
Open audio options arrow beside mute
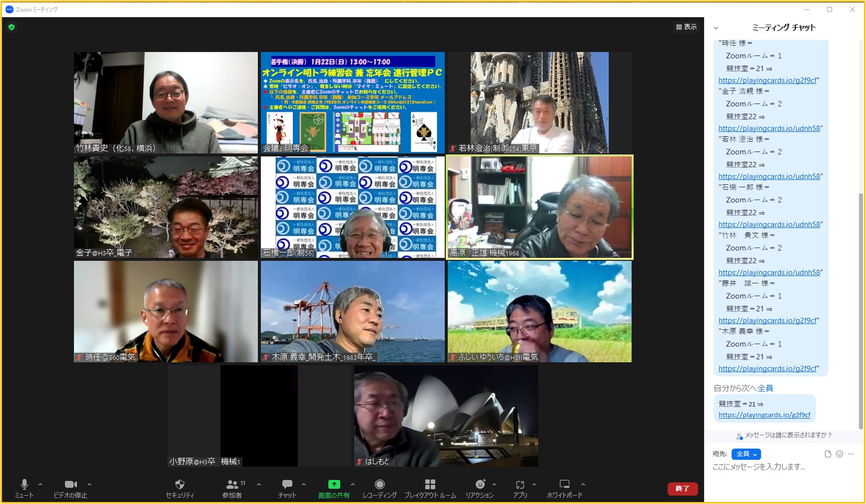(x=40, y=484)
